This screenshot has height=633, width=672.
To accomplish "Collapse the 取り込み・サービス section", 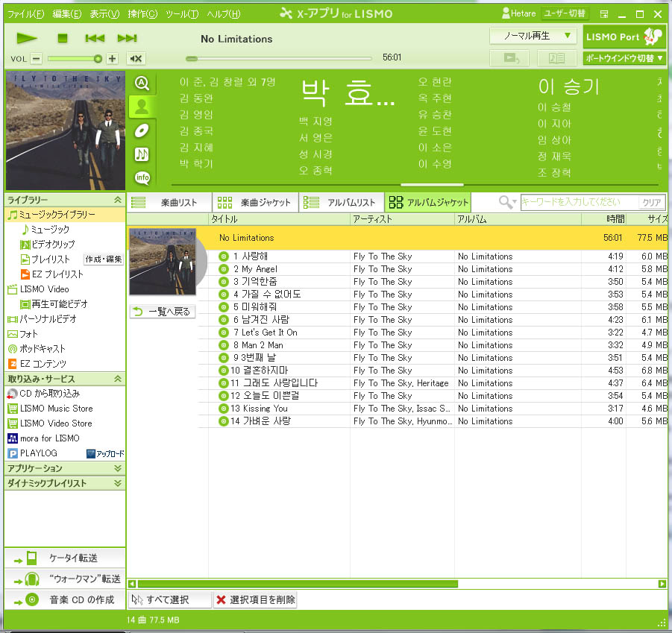I will (x=118, y=379).
